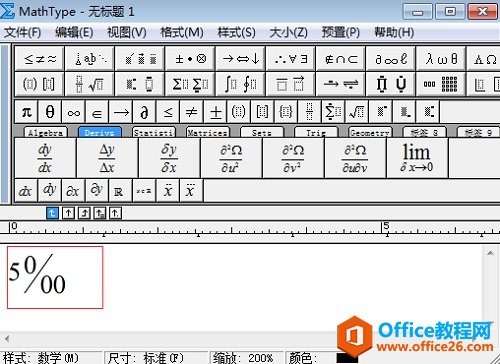Screen dimensions: 500x364
Task: Insert the Δy/Δx expression
Action: pos(107,158)
